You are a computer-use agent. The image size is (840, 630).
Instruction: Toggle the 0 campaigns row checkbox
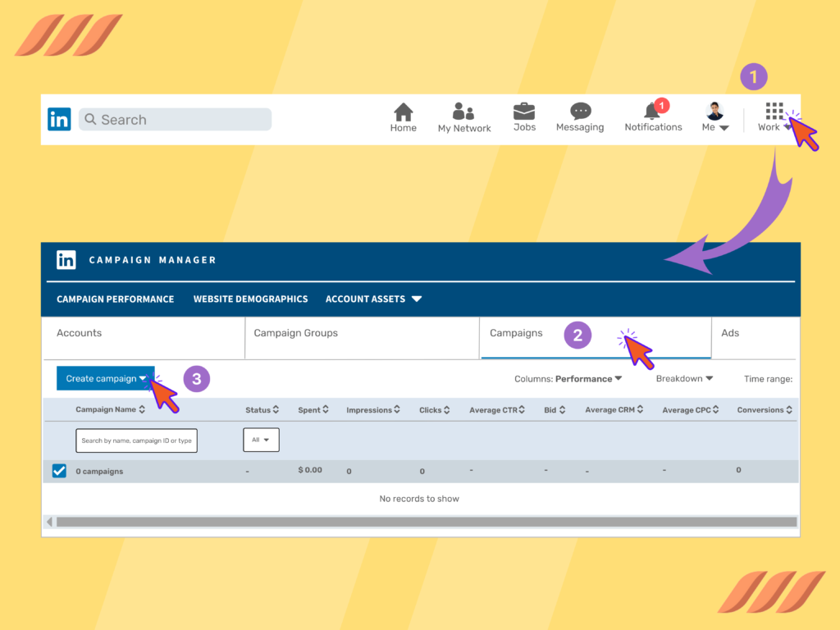coord(59,471)
